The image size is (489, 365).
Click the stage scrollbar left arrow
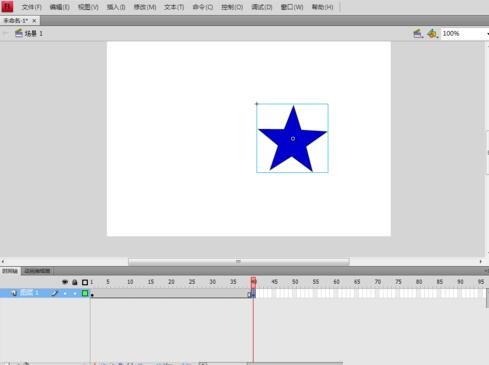[x=3, y=262]
